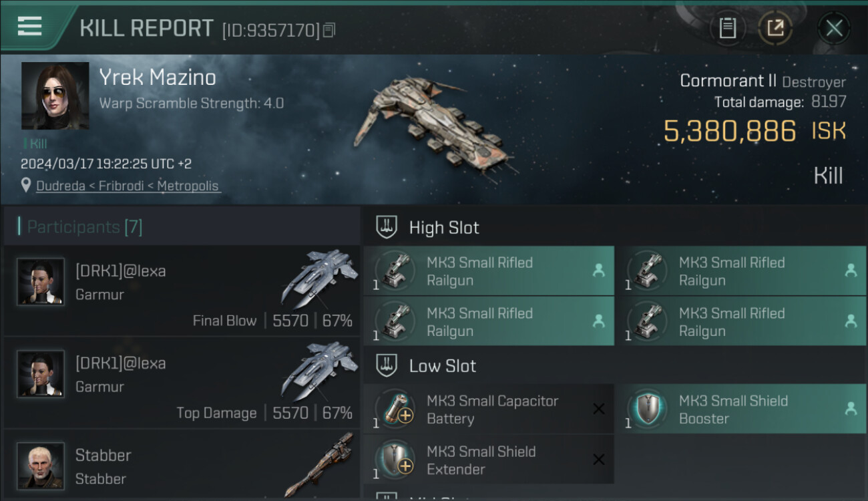Click the Cormorant II ship image
Screen dimensions: 868x501
coord(434,127)
